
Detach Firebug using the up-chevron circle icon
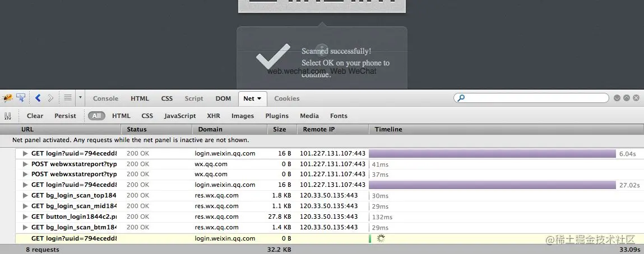(x=626, y=98)
